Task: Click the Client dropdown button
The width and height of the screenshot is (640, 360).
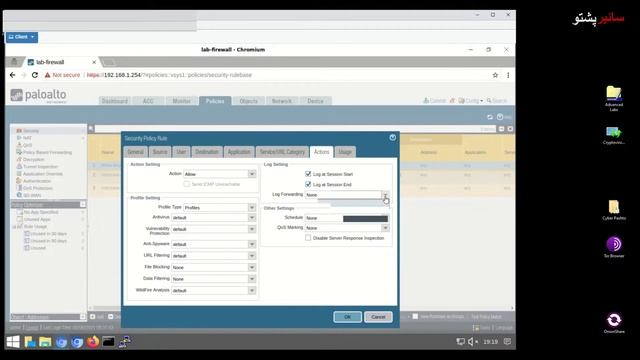Action: click(22, 37)
